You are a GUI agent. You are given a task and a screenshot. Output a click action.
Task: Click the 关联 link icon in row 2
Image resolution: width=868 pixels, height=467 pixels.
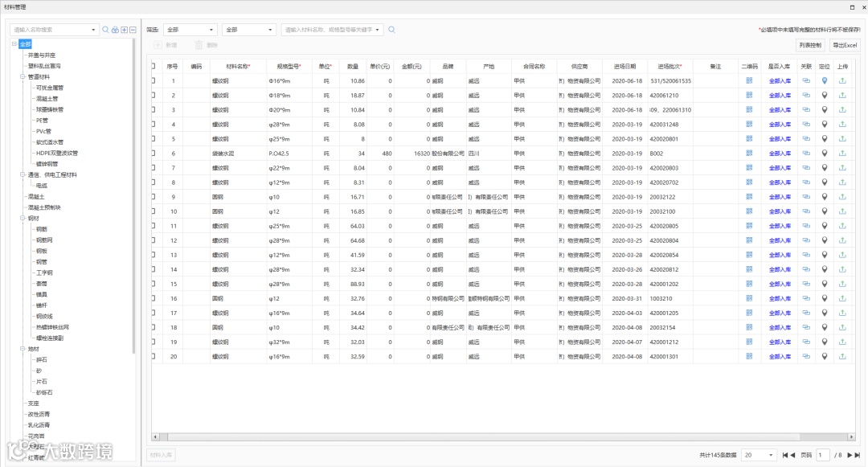[806, 95]
